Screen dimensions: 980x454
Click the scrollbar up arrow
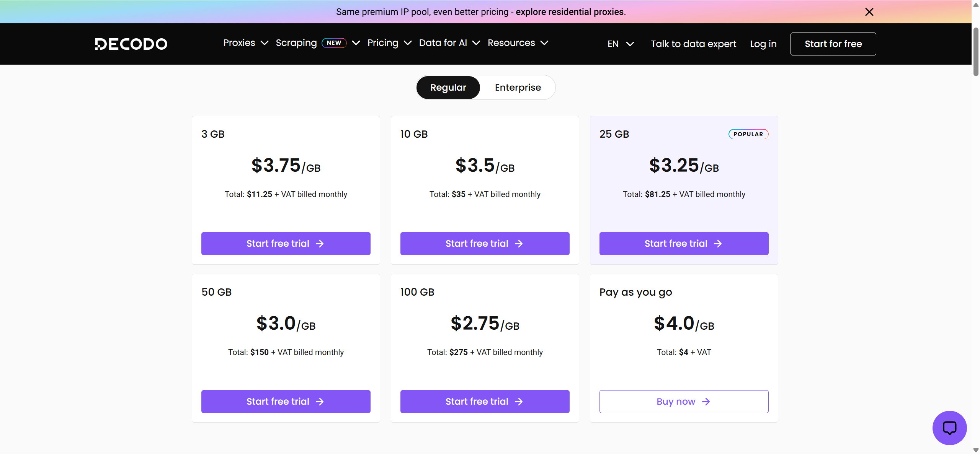pyautogui.click(x=976, y=5)
